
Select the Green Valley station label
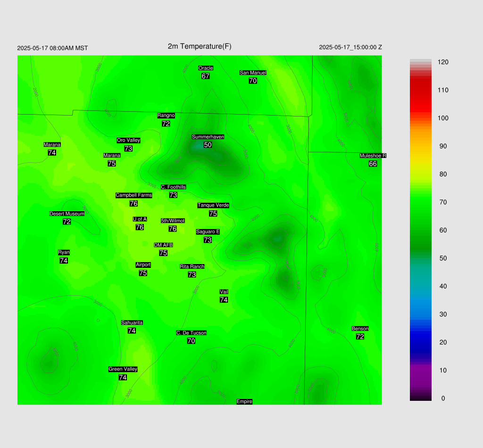point(123,369)
